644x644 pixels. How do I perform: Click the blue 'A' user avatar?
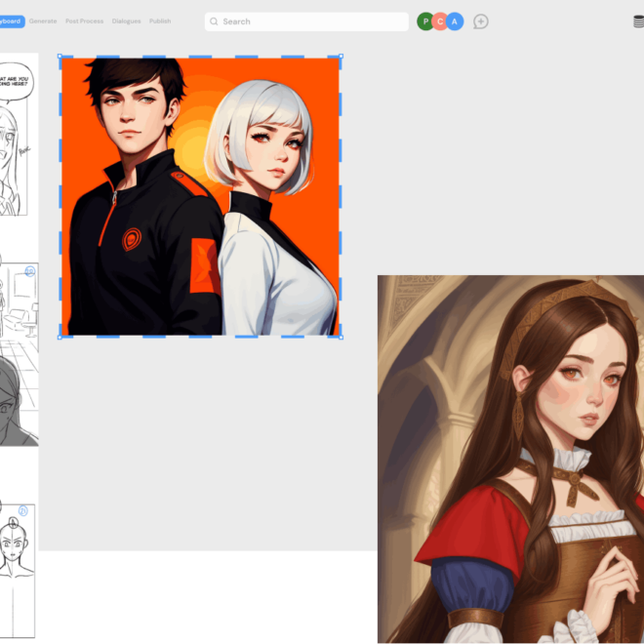pyautogui.click(x=454, y=21)
